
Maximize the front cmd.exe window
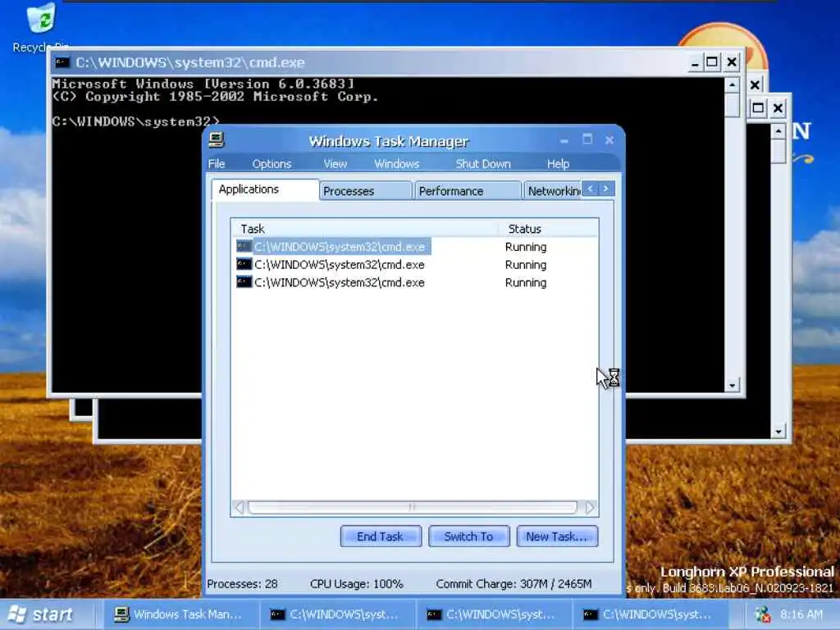[712, 62]
